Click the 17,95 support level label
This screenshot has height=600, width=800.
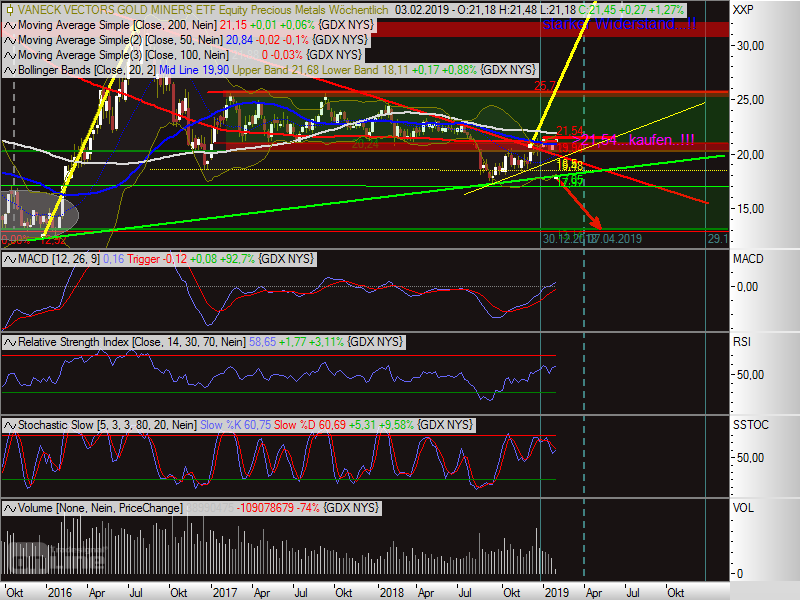pos(569,181)
